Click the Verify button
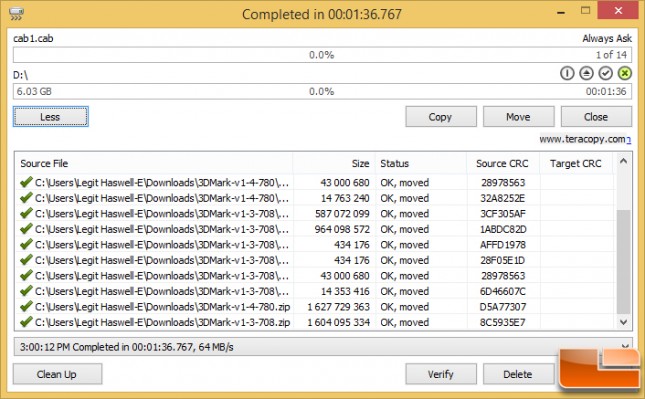Viewport: 645px width, 399px height. (x=441, y=374)
